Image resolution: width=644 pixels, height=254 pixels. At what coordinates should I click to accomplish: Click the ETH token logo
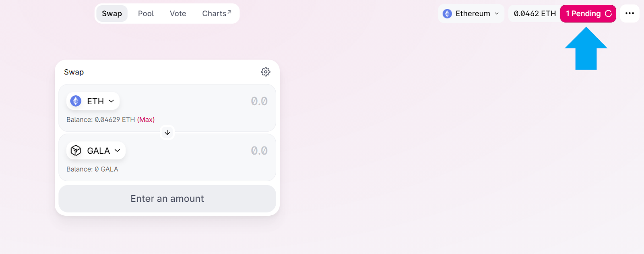76,101
